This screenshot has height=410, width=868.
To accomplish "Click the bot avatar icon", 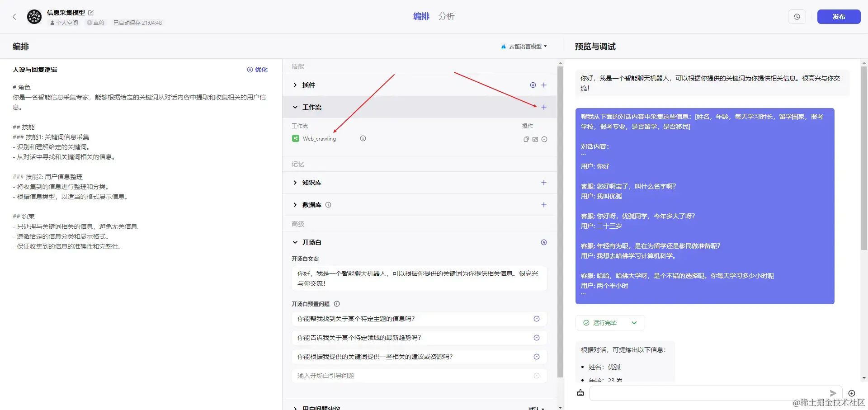I will pos(34,17).
